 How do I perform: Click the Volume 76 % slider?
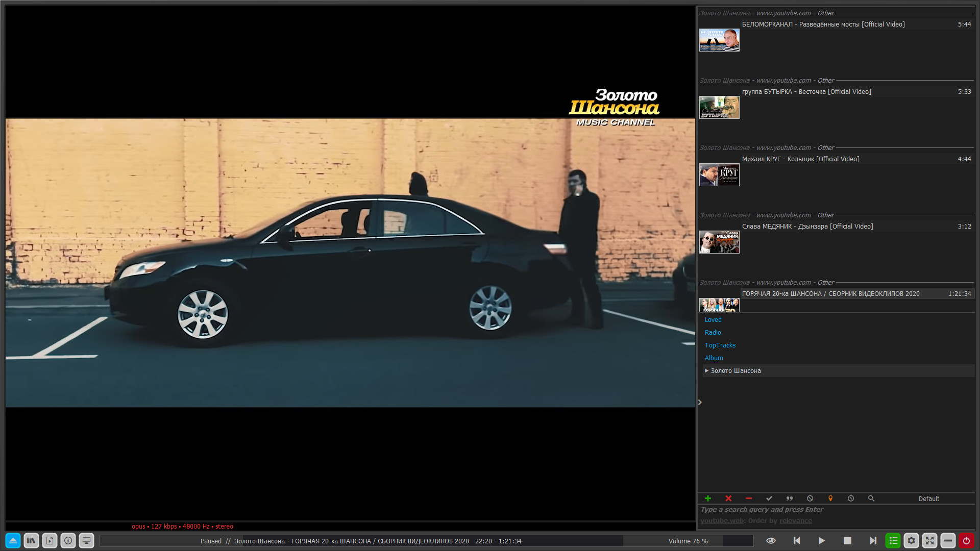(688, 541)
